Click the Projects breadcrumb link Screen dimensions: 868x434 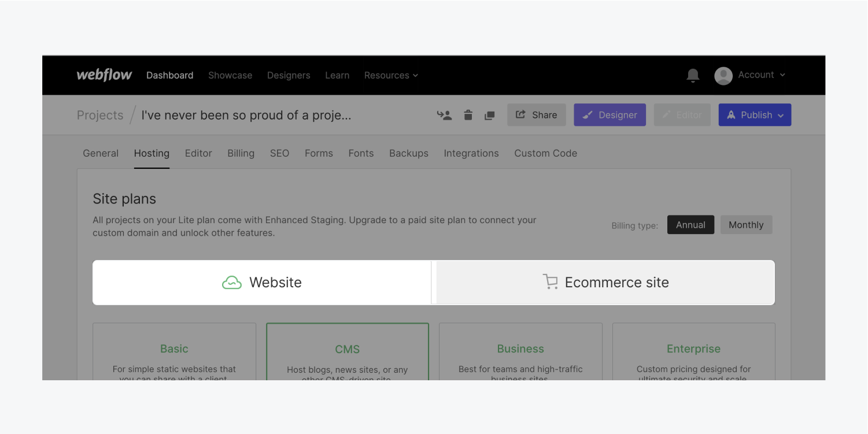pos(100,115)
